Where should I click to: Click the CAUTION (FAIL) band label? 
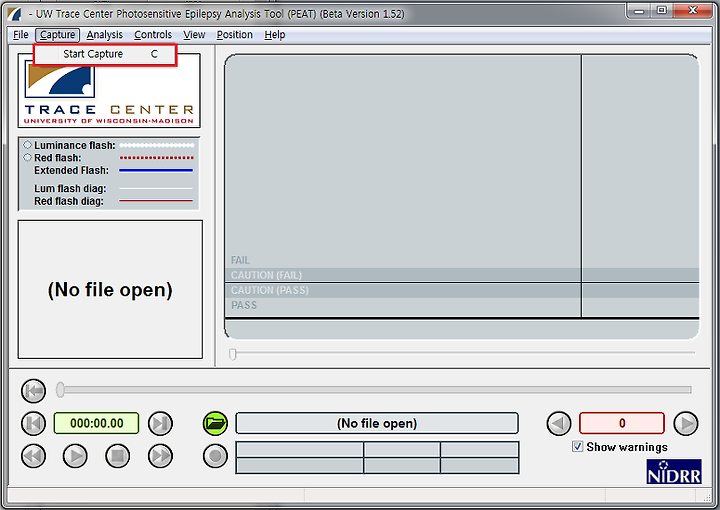(x=266, y=275)
